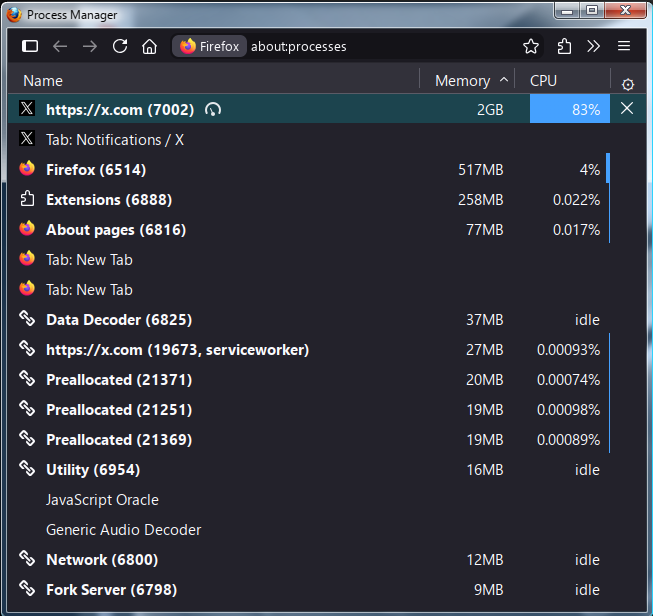Toggle the Firefox sidebar button
The height and width of the screenshot is (616, 653).
point(30,46)
